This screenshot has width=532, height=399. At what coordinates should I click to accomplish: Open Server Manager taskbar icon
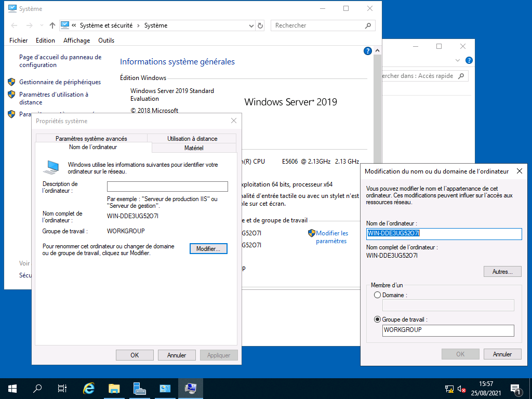139,389
